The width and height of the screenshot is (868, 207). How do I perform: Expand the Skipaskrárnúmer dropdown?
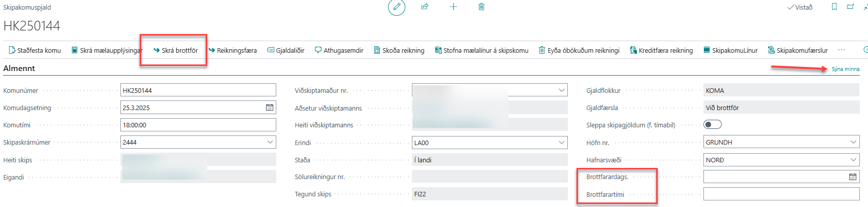270,142
